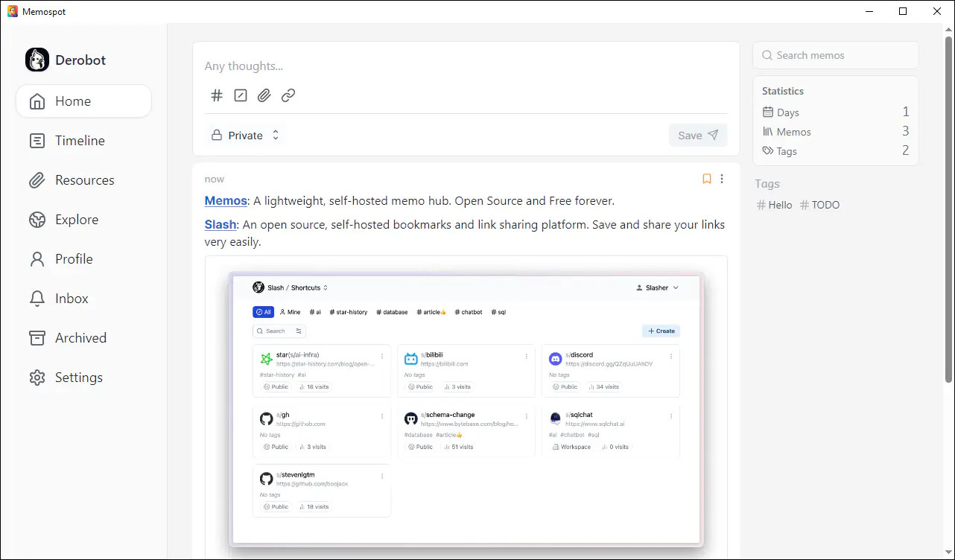
Task: Follow the Slash hyperlink
Action: (x=220, y=224)
